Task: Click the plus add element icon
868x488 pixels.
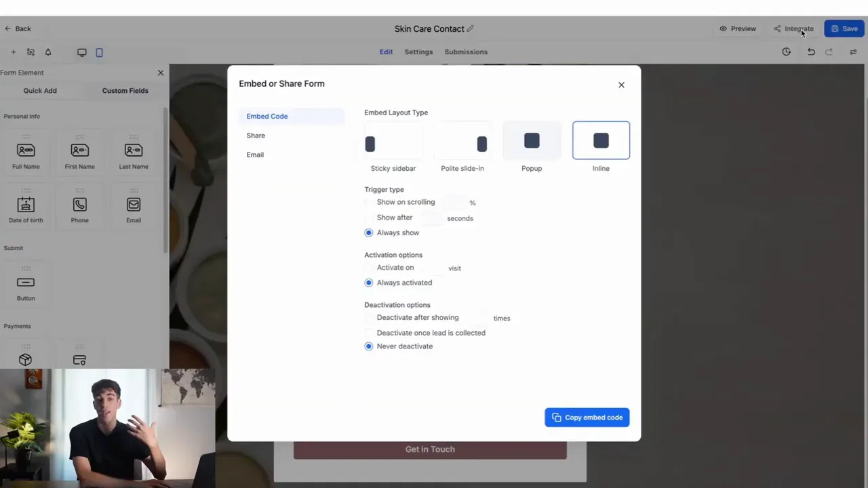Action: click(x=13, y=52)
